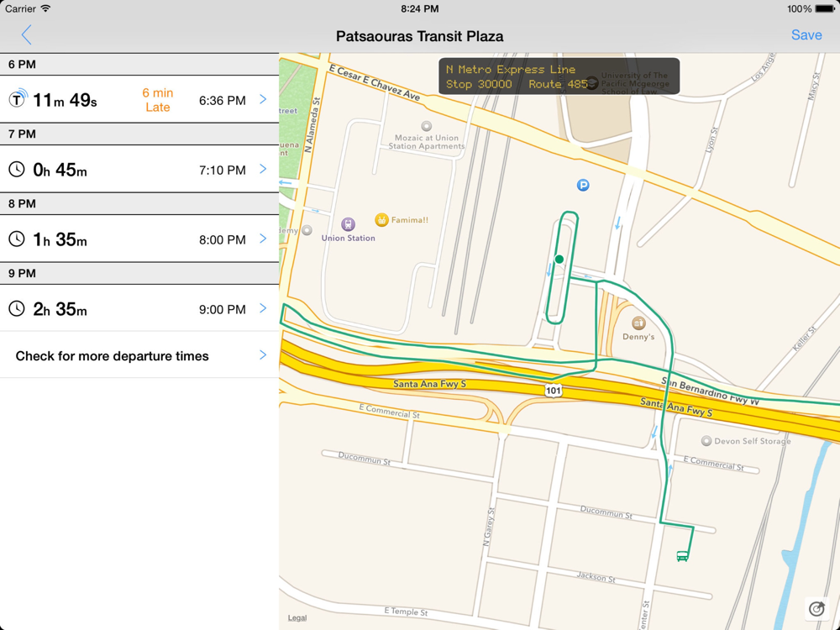Expand the 9:00 PM departure chevron

[263, 308]
